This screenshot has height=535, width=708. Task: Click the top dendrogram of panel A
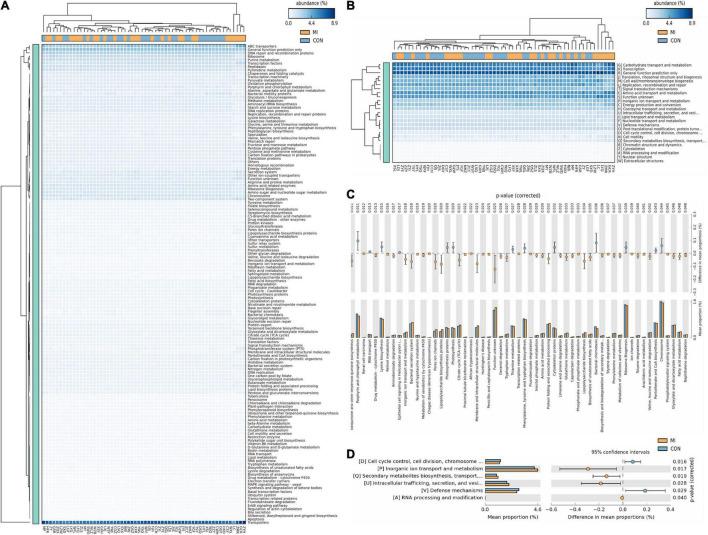click(144, 18)
